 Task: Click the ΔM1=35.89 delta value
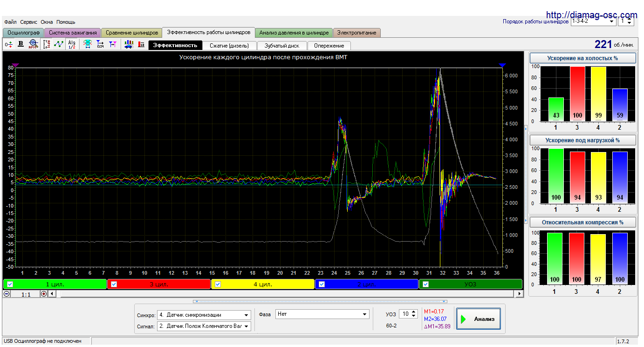click(437, 326)
